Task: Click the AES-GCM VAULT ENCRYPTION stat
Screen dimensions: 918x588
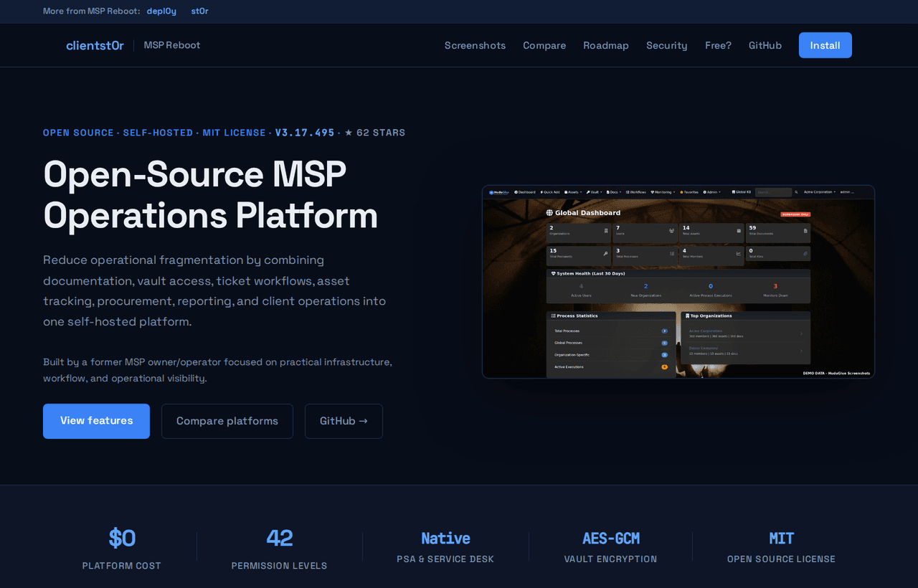Action: click(x=610, y=549)
